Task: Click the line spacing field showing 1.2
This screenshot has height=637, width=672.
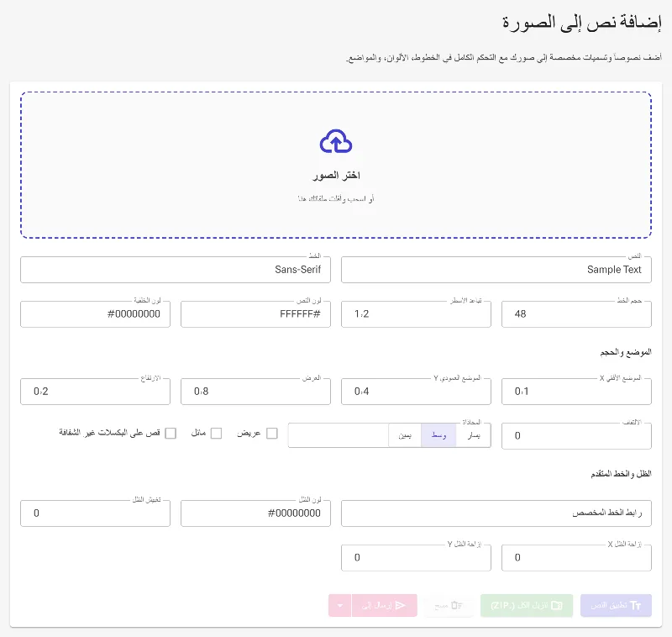Action: pyautogui.click(x=416, y=314)
